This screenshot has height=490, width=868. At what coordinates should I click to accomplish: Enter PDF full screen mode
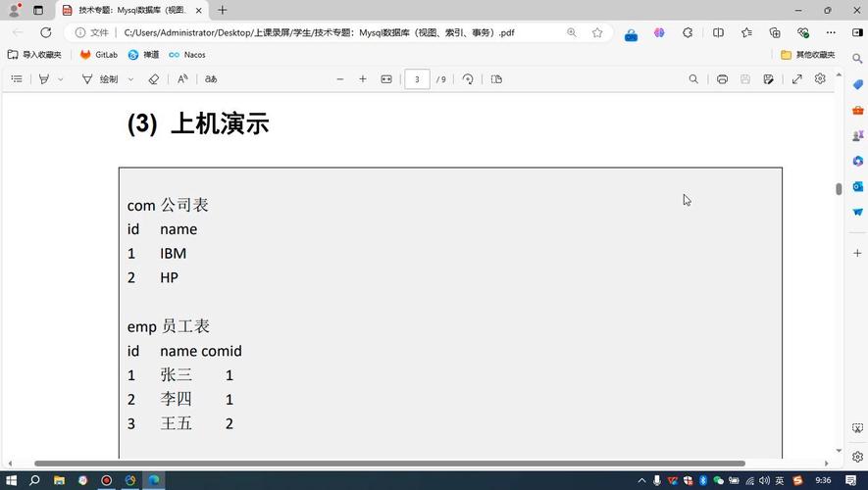tap(797, 79)
